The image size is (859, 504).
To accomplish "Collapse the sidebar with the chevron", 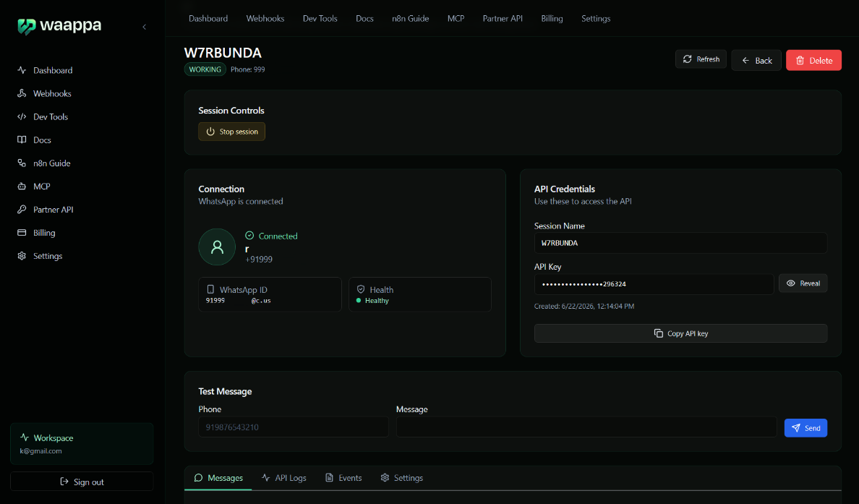I will click(x=144, y=27).
